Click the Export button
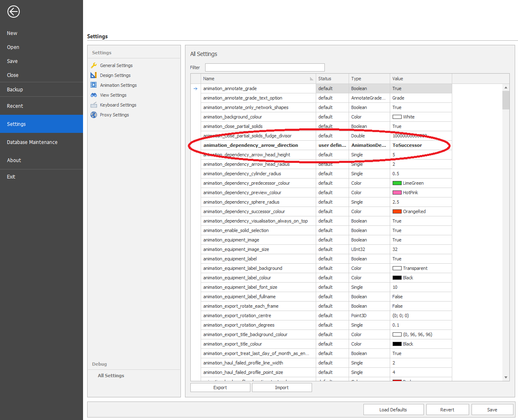The width and height of the screenshot is (518, 420). pos(220,388)
